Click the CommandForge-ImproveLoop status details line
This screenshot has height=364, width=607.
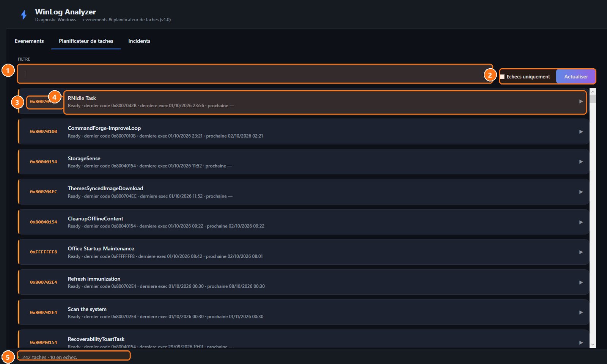click(x=165, y=136)
